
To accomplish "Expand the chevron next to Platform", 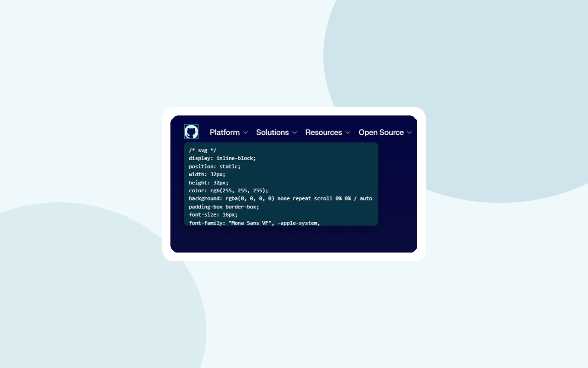I will coord(245,132).
